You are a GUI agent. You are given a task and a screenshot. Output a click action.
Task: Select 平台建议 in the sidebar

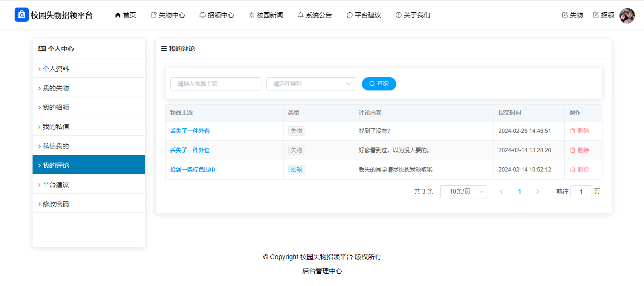click(89, 185)
